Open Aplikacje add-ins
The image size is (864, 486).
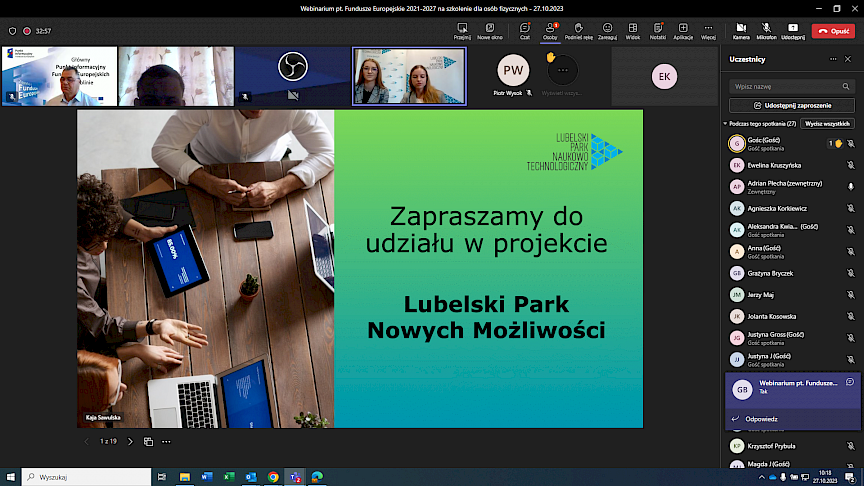click(x=683, y=31)
